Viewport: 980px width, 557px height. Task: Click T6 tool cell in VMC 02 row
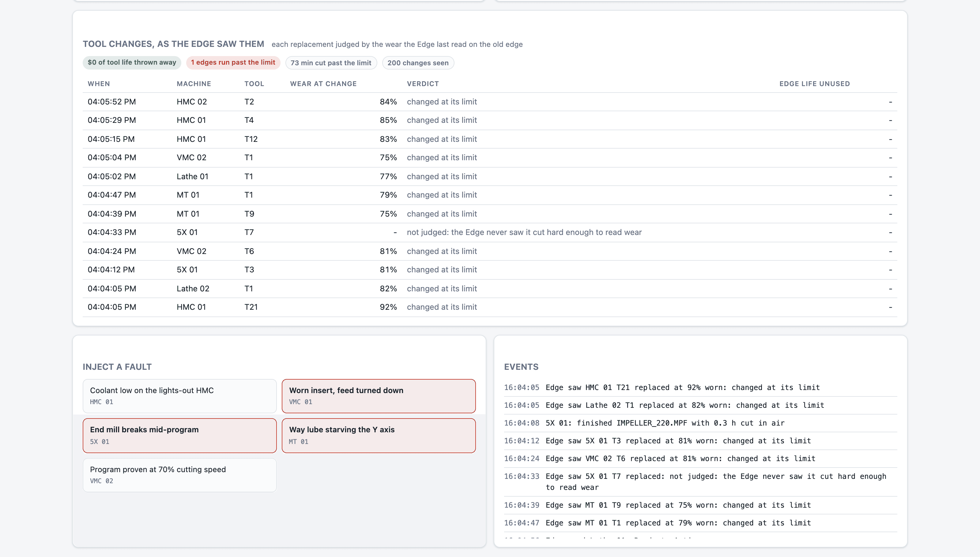(x=249, y=251)
